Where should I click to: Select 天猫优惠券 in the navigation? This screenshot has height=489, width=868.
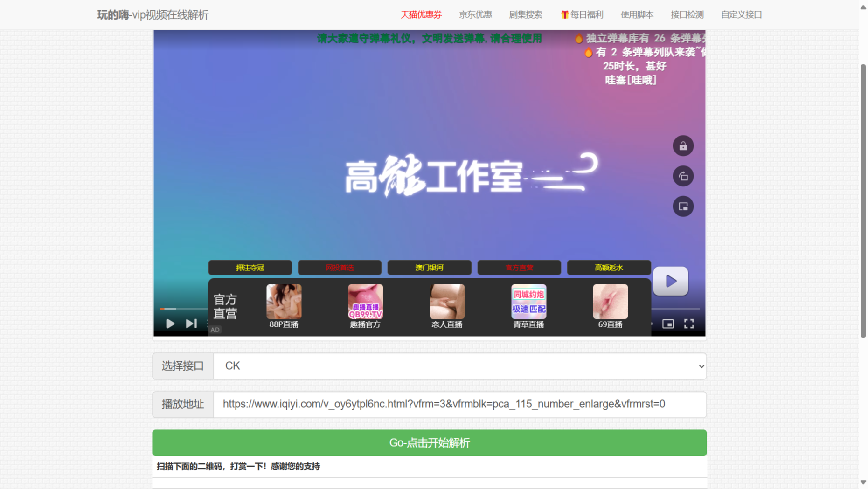420,14
